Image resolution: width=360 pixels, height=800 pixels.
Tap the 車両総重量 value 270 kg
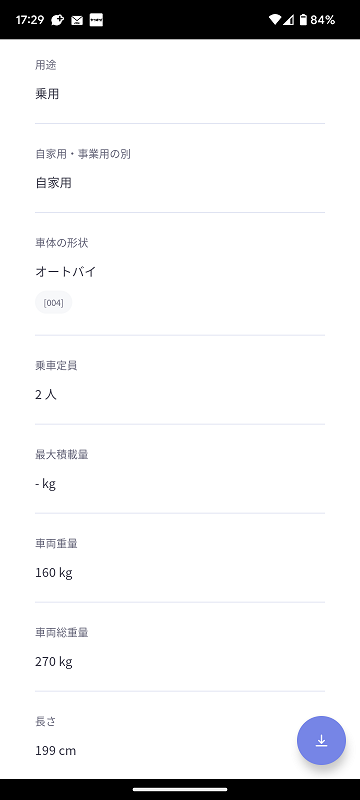pyautogui.click(x=54, y=662)
